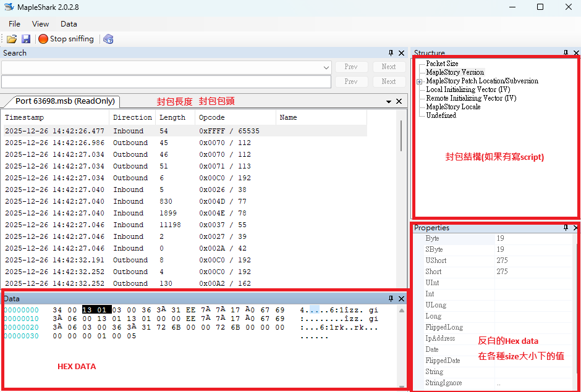Open the search combo box dropdown arrow
Viewport: 581px width, 392px height.
point(326,67)
